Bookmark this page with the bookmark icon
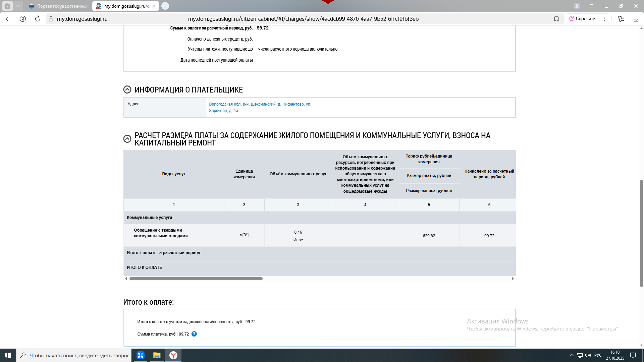Viewport: 644px width, 362px height. (x=556, y=19)
